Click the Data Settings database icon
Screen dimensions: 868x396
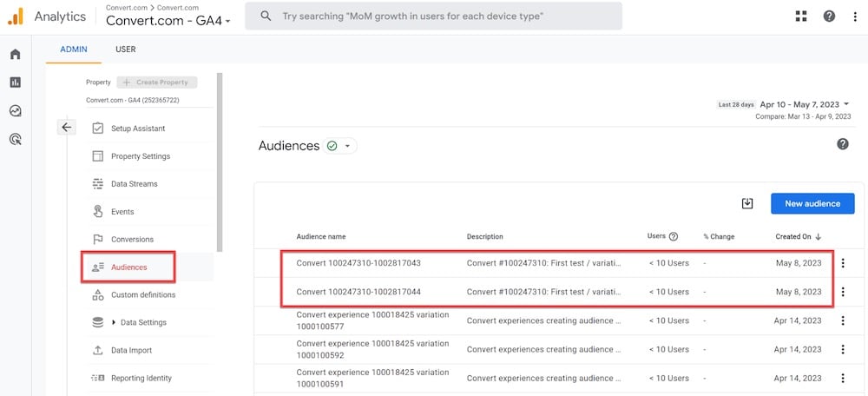pyautogui.click(x=98, y=322)
